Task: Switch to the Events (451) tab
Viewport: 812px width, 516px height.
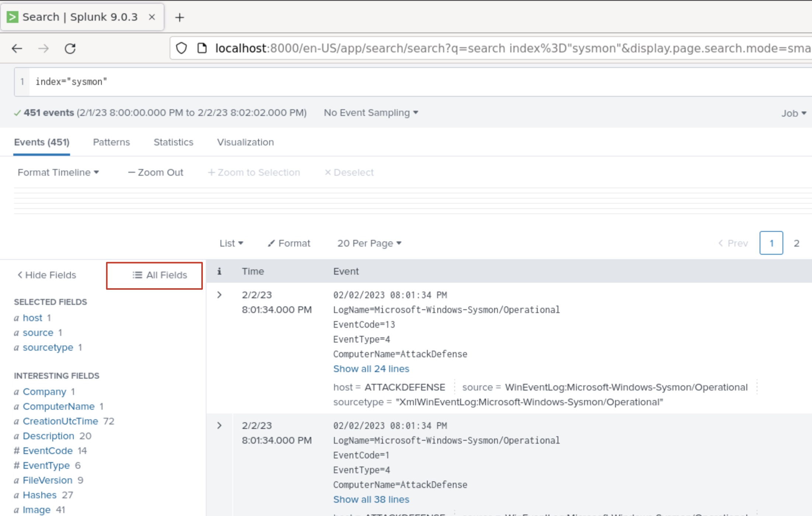Action: tap(42, 142)
